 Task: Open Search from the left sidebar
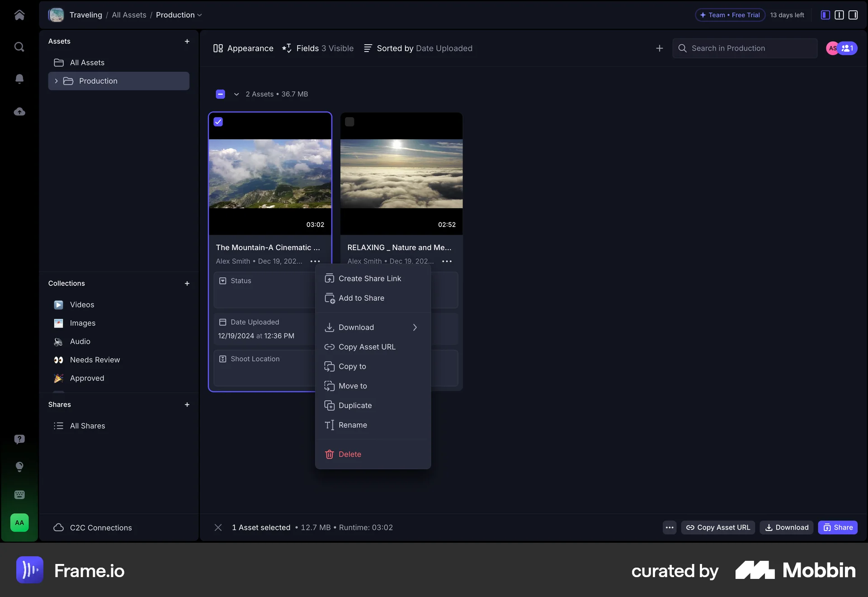coord(19,47)
